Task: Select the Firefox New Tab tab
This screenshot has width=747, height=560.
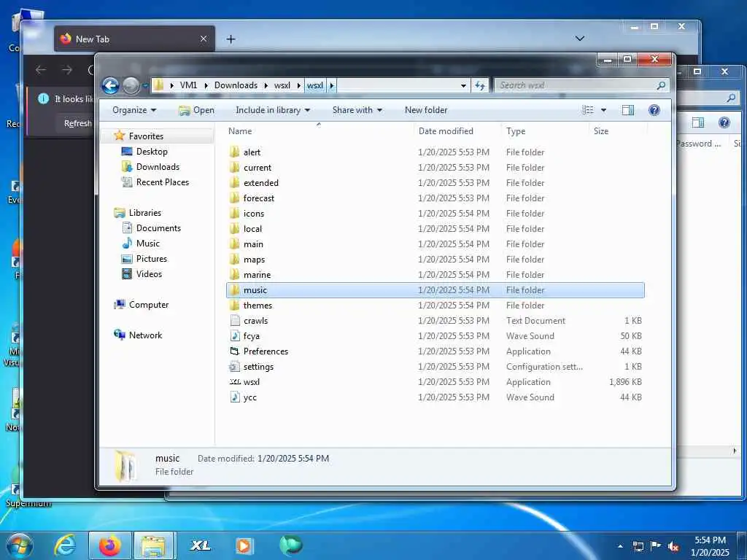Action: [x=134, y=39]
